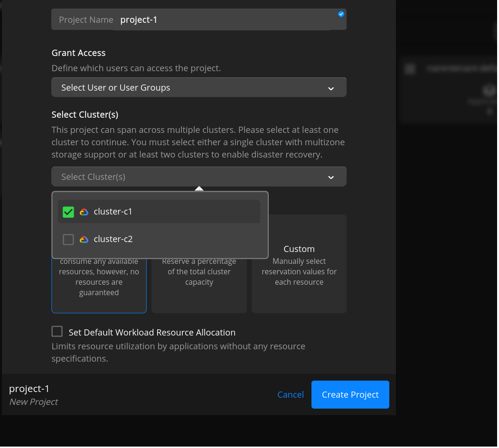Choose the Custom reservation card
The image size is (499, 448).
[x=300, y=264]
